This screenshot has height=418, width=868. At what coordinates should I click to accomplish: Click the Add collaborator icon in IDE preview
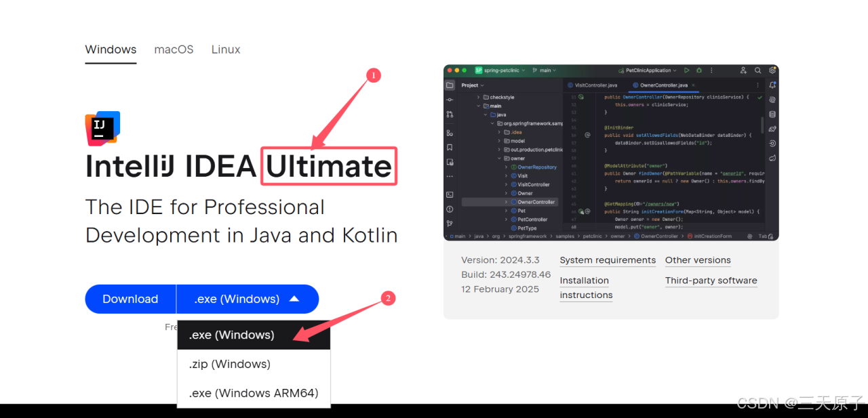[743, 70]
